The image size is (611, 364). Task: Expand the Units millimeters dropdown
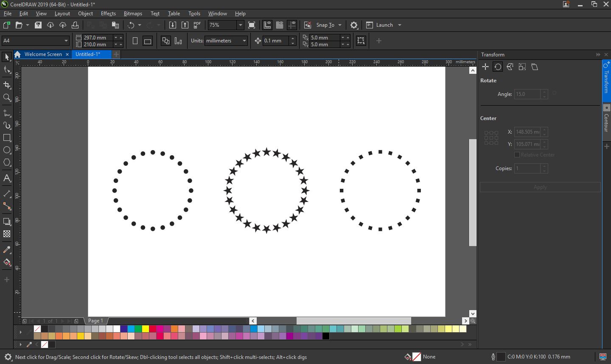[244, 41]
